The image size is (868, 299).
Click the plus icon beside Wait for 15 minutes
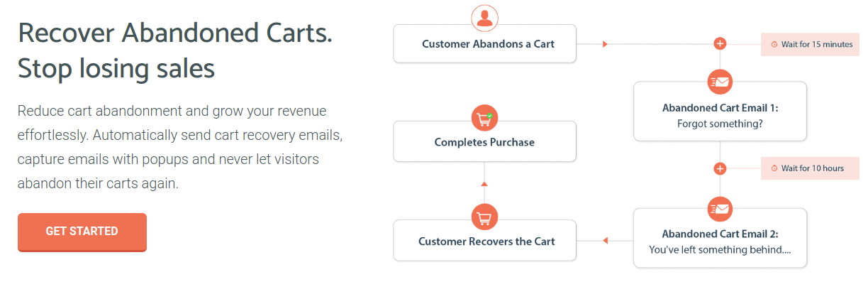[720, 44]
